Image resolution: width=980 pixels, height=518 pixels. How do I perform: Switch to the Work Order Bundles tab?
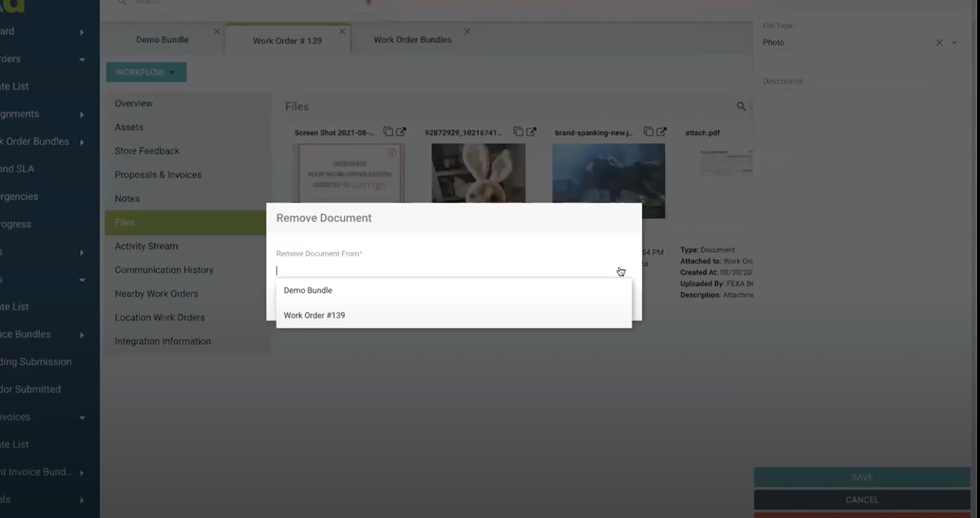click(413, 40)
